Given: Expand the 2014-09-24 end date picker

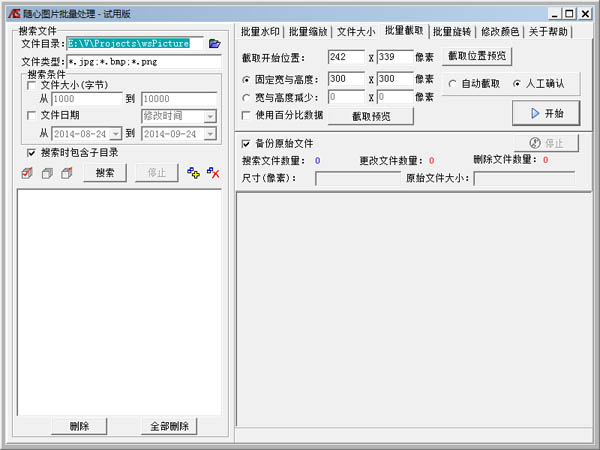Looking at the screenshot, I should 209,133.
